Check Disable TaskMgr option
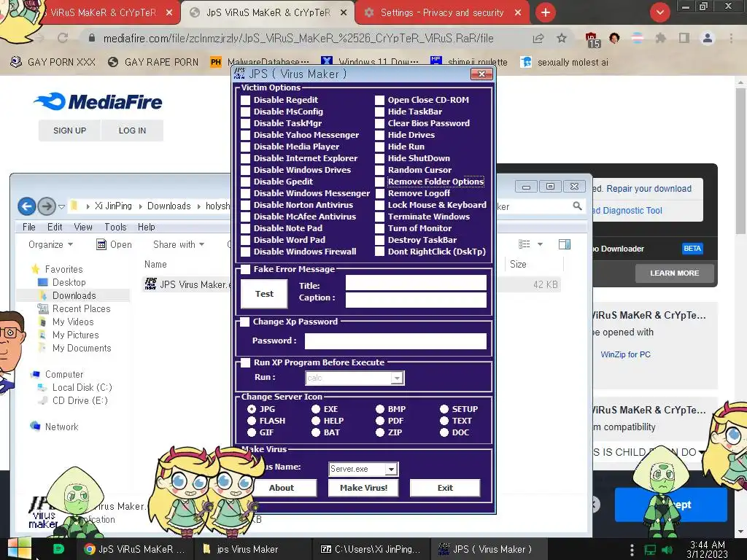 tap(245, 123)
